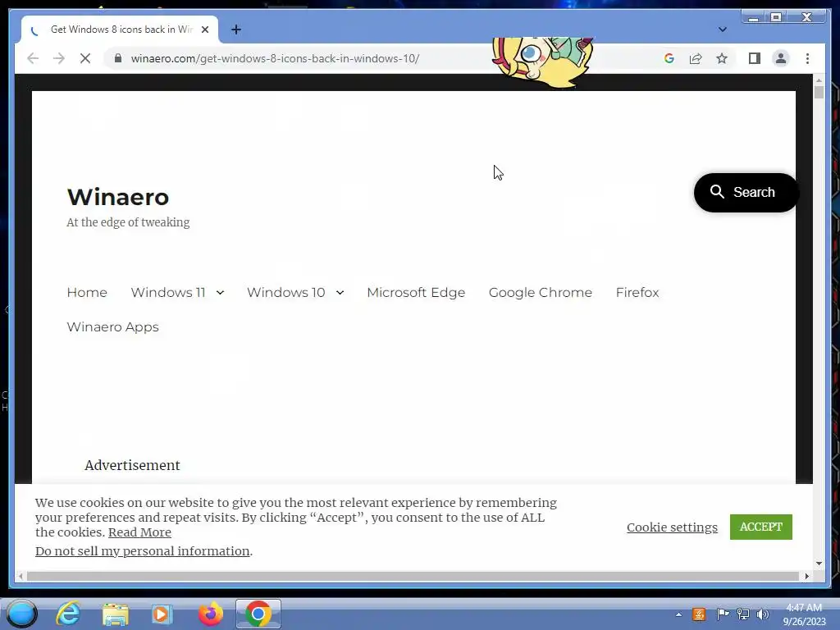
Task: Open the Firefox menu item
Action: (637, 293)
